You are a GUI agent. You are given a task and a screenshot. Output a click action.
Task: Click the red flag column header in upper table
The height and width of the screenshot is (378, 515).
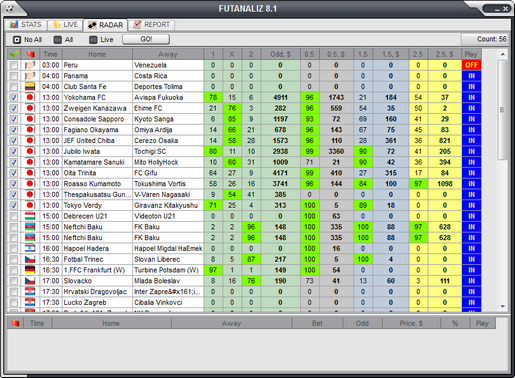(x=30, y=54)
